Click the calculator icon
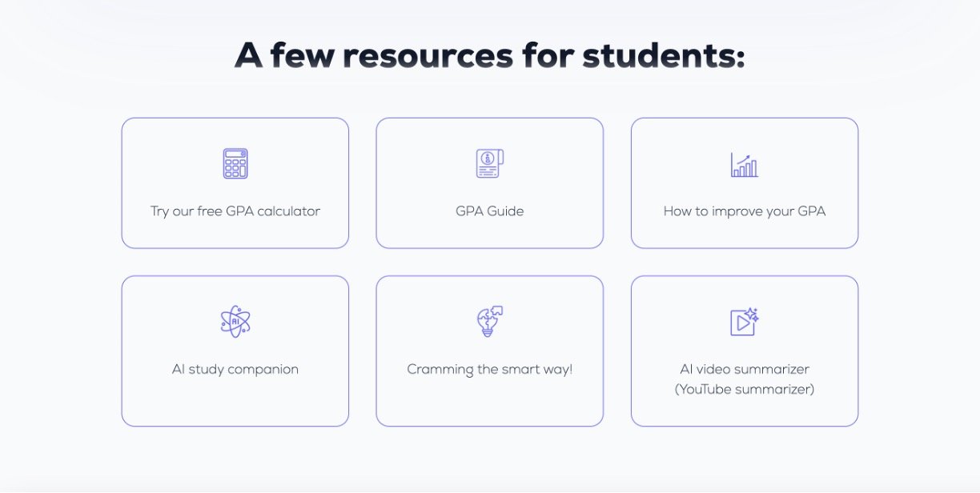This screenshot has height=493, width=980. point(235,163)
